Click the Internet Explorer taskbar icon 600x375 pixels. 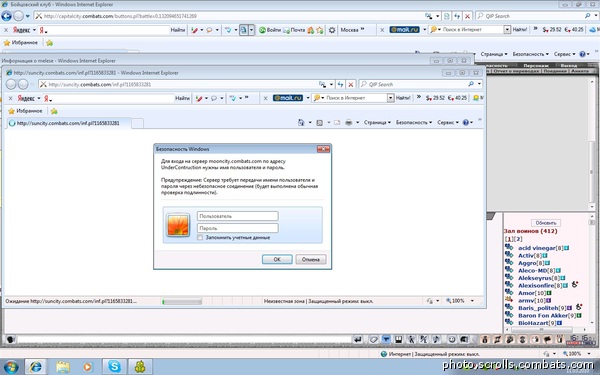tap(36, 367)
